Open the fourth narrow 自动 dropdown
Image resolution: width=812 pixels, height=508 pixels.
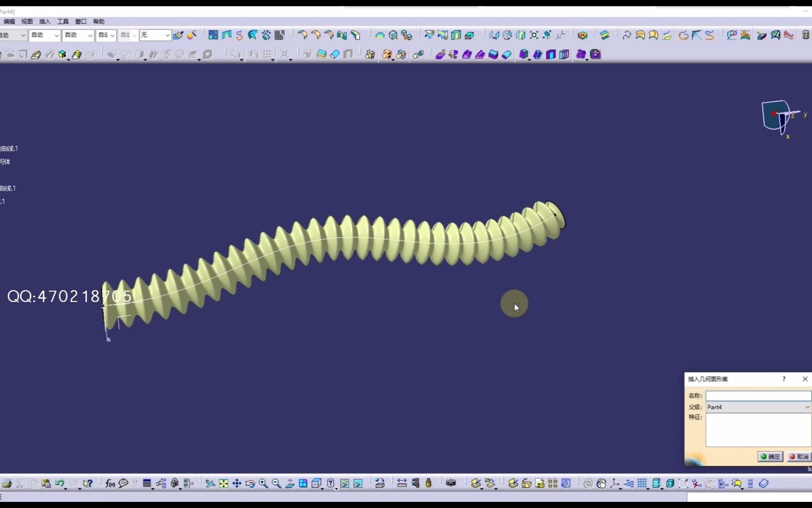[x=106, y=35]
